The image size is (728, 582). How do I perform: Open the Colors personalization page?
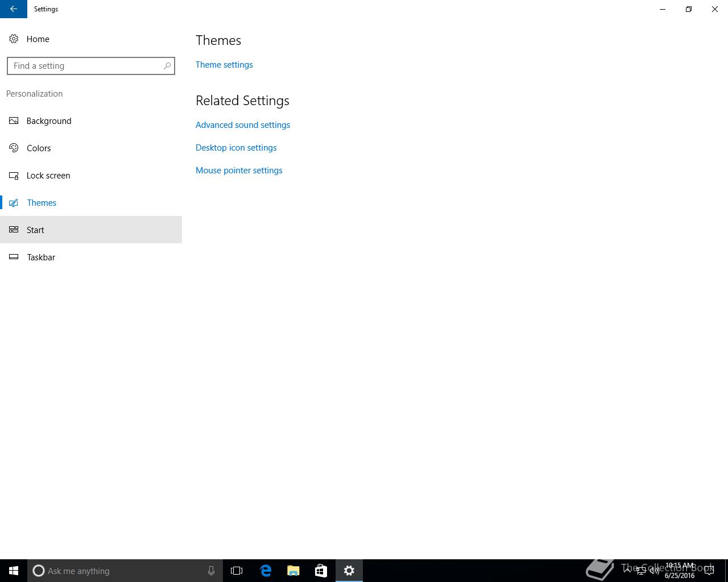coord(91,148)
